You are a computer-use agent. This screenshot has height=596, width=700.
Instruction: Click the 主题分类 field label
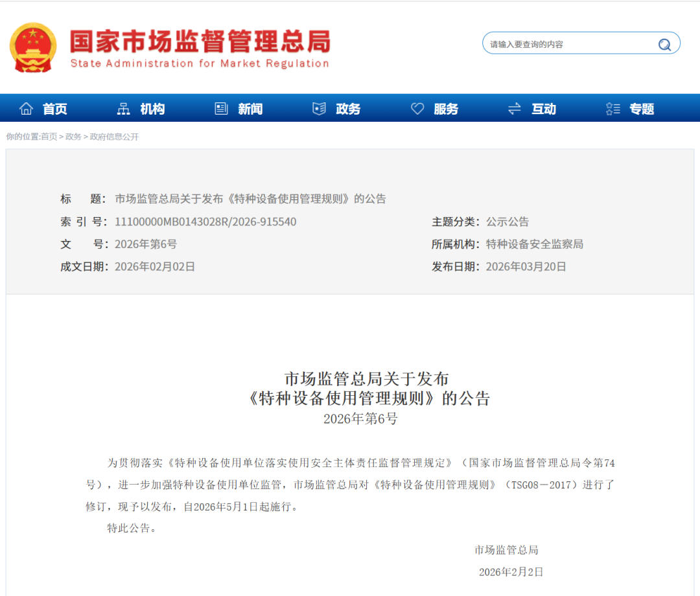point(456,222)
